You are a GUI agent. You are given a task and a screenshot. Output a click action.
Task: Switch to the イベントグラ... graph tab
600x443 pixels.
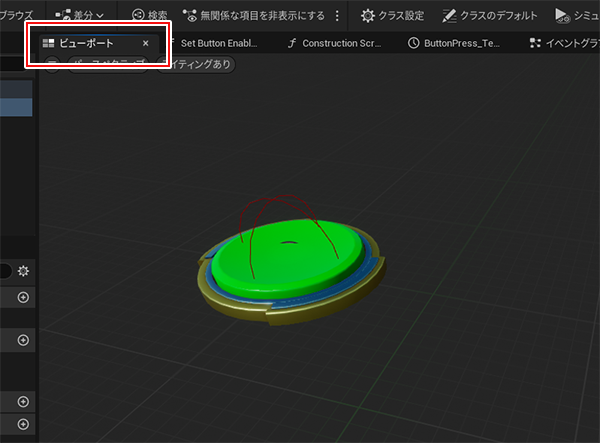pyautogui.click(x=563, y=44)
